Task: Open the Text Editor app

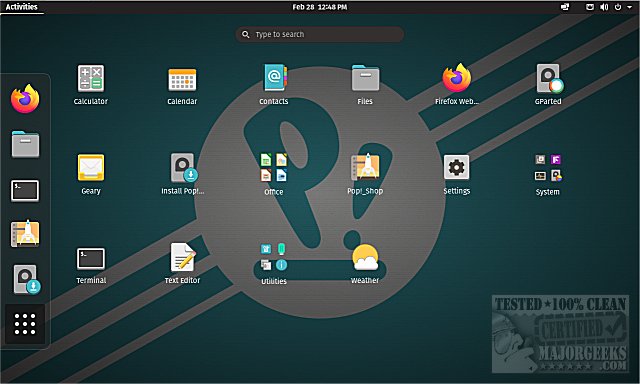Action: click(x=182, y=257)
